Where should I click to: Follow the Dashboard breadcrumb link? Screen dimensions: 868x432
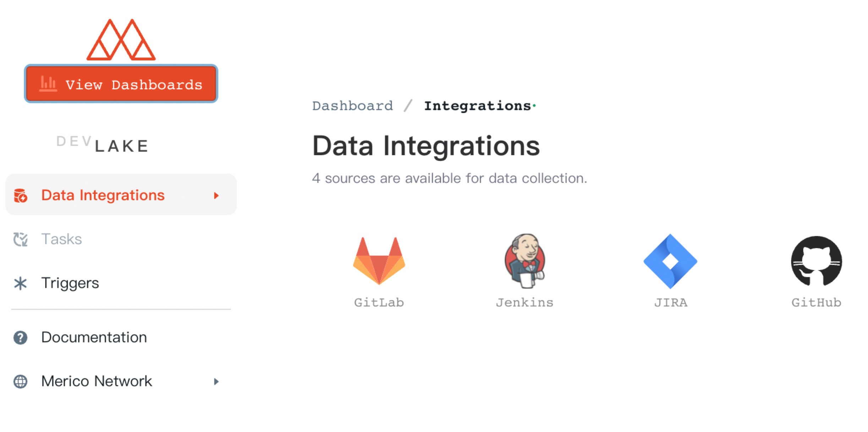tap(352, 106)
